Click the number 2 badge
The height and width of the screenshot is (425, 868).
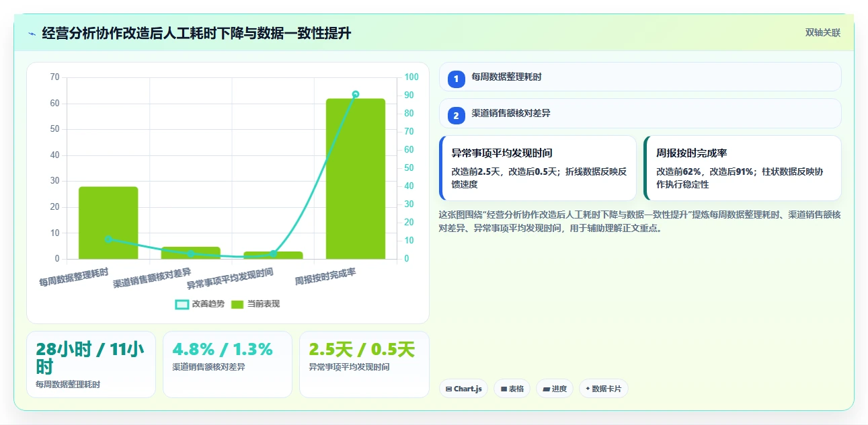point(457,116)
